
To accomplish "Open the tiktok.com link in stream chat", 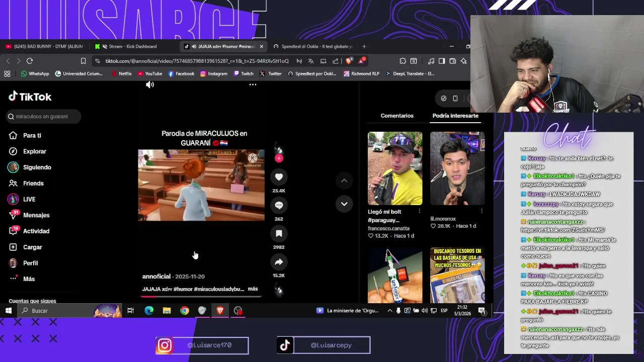I will point(562,230).
